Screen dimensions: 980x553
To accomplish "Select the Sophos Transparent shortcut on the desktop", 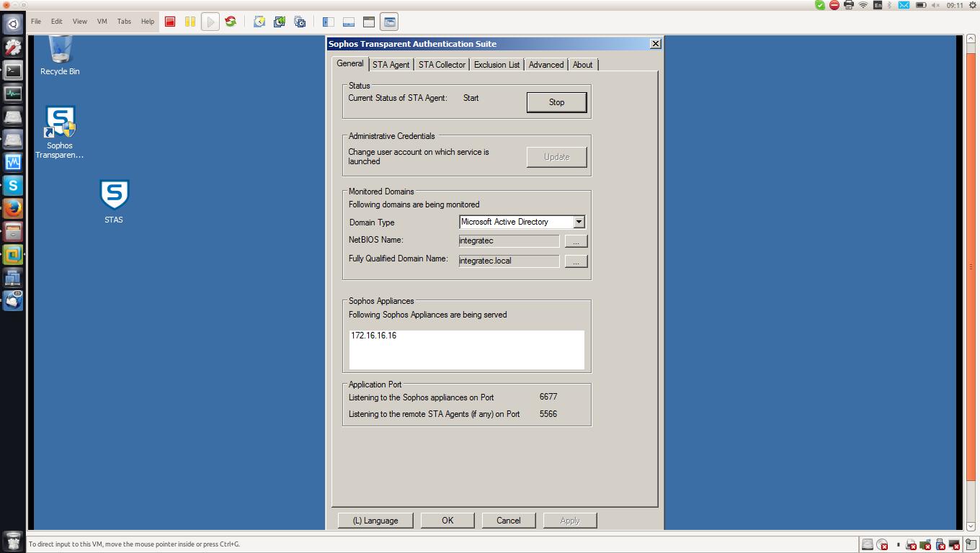I will coord(60,132).
